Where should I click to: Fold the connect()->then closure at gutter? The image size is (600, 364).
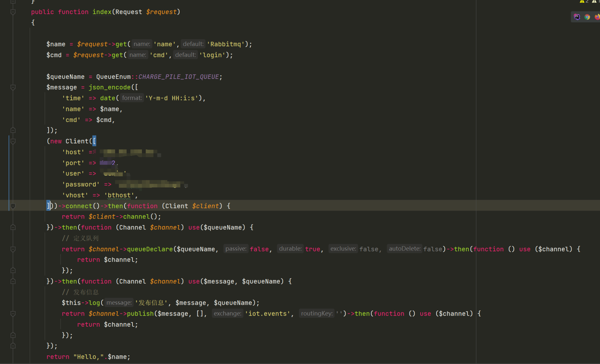click(13, 206)
